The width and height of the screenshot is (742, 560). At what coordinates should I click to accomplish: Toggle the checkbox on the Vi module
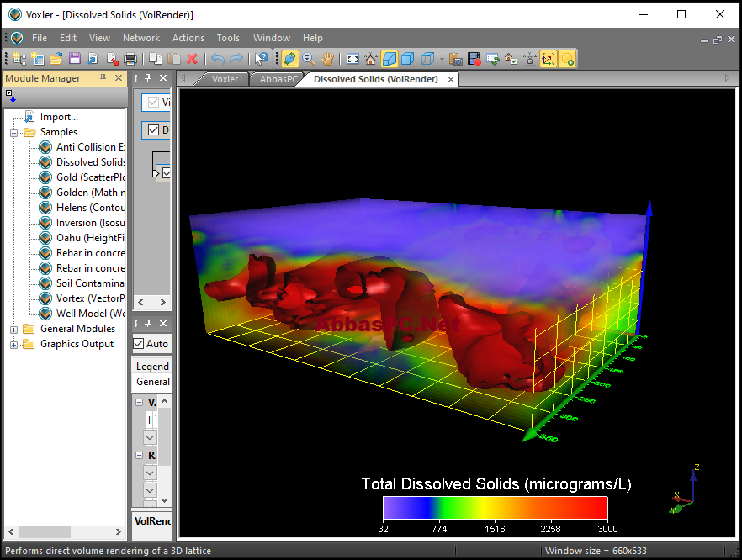point(153,103)
